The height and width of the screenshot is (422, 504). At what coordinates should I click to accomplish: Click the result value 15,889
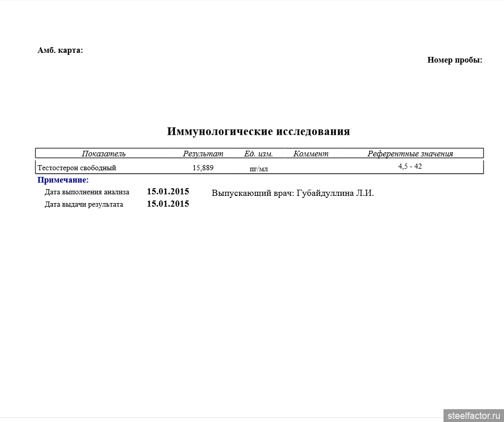(x=203, y=168)
